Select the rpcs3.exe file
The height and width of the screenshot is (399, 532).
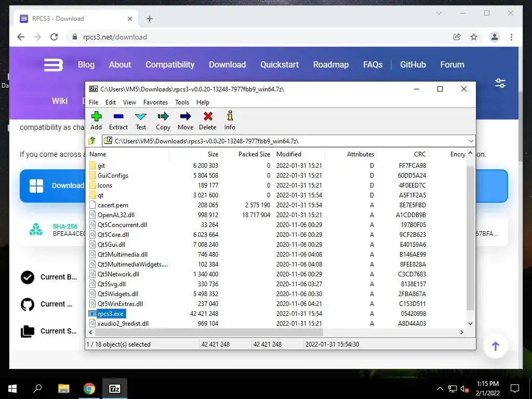tap(107, 313)
